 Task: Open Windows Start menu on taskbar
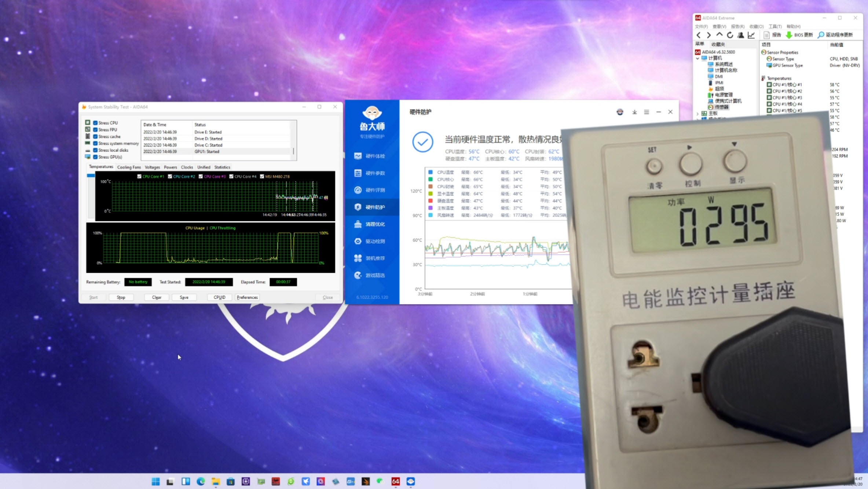click(x=155, y=481)
